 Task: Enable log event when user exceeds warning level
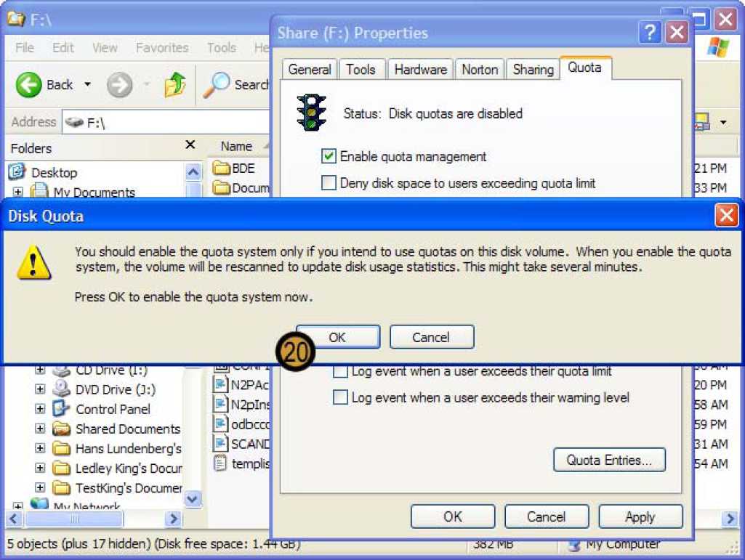pos(340,397)
